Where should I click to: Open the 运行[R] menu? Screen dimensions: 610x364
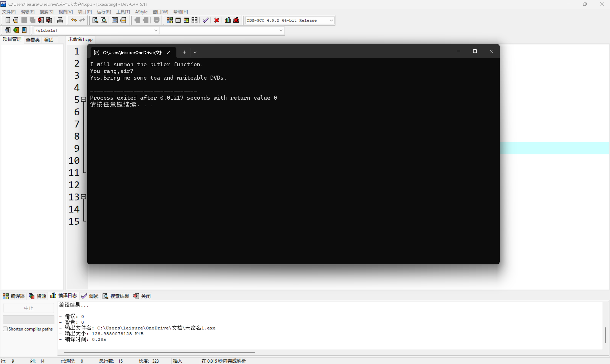[x=103, y=11]
